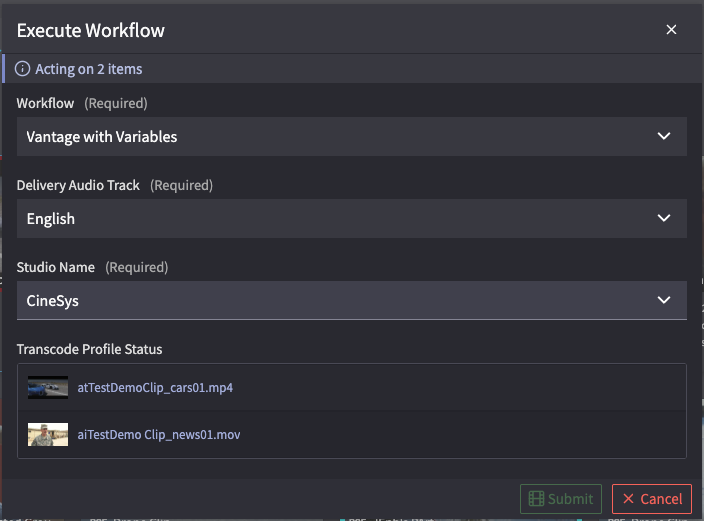Close the Execute Workflow dialog
Screen dimensions: 704x521
pos(671,30)
